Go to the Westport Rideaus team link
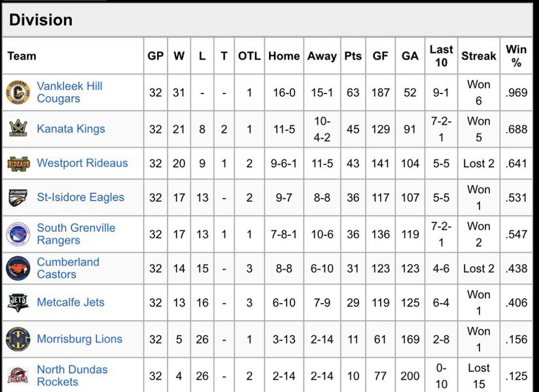The image size is (539, 392). (82, 163)
